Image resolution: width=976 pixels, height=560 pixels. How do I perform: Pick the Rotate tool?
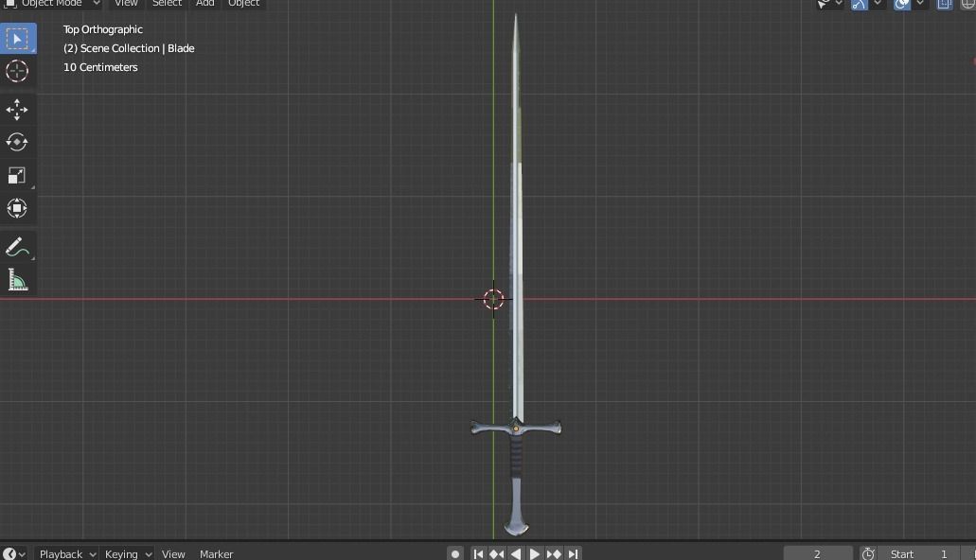(x=17, y=143)
